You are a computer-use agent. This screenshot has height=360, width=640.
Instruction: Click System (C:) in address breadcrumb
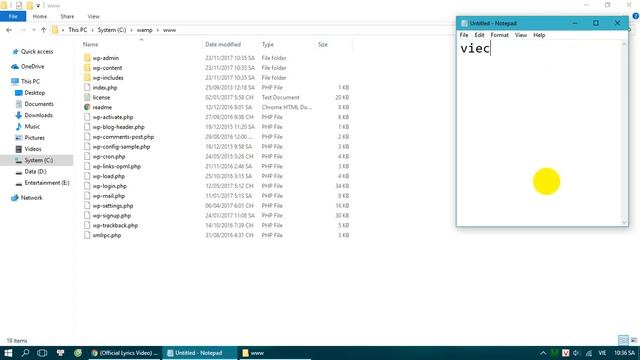point(112,30)
